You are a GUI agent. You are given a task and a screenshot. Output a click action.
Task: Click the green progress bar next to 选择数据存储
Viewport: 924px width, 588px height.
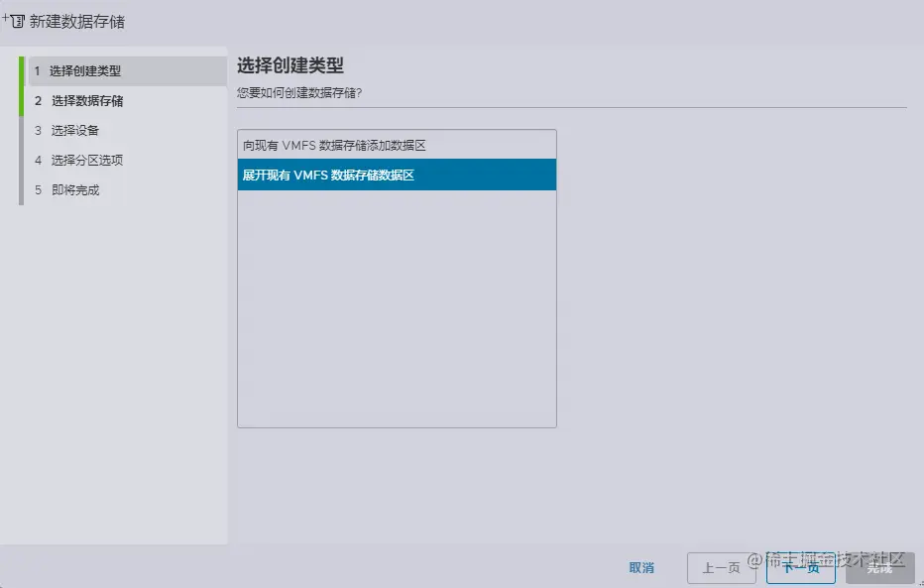pyautogui.click(x=21, y=100)
